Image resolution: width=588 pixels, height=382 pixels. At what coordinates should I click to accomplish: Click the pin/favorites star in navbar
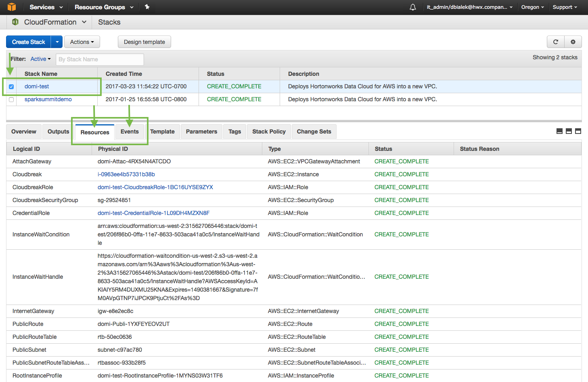point(147,7)
